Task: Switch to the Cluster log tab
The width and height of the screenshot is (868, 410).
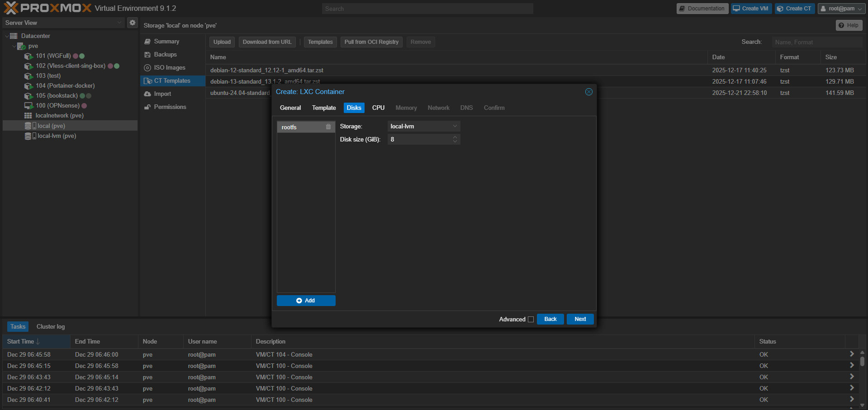Action: 51,326
